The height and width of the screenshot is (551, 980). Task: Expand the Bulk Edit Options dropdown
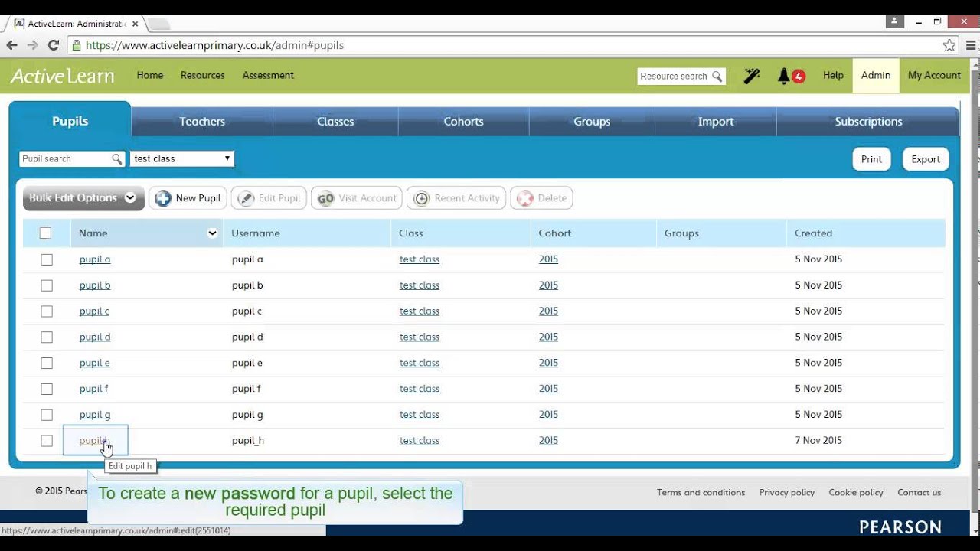(83, 198)
